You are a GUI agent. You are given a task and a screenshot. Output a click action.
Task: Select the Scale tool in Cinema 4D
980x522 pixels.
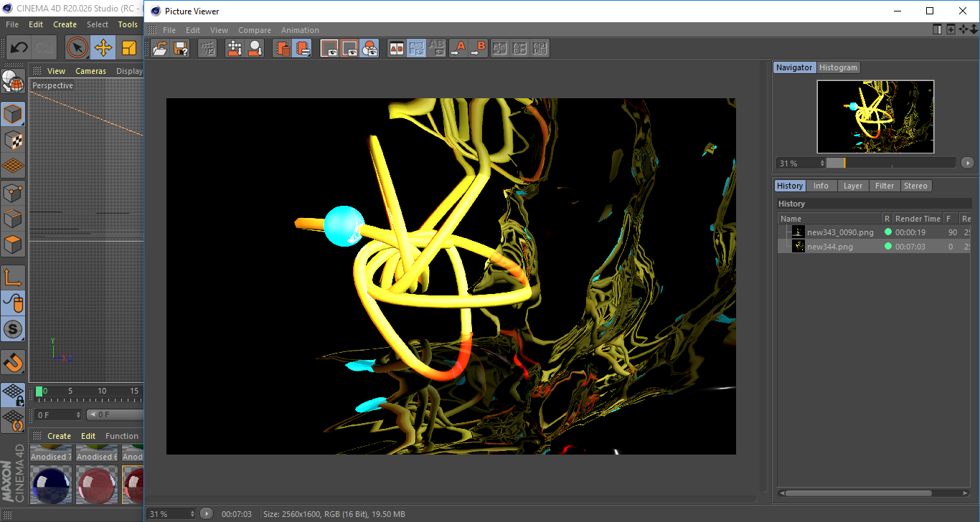coord(129,48)
